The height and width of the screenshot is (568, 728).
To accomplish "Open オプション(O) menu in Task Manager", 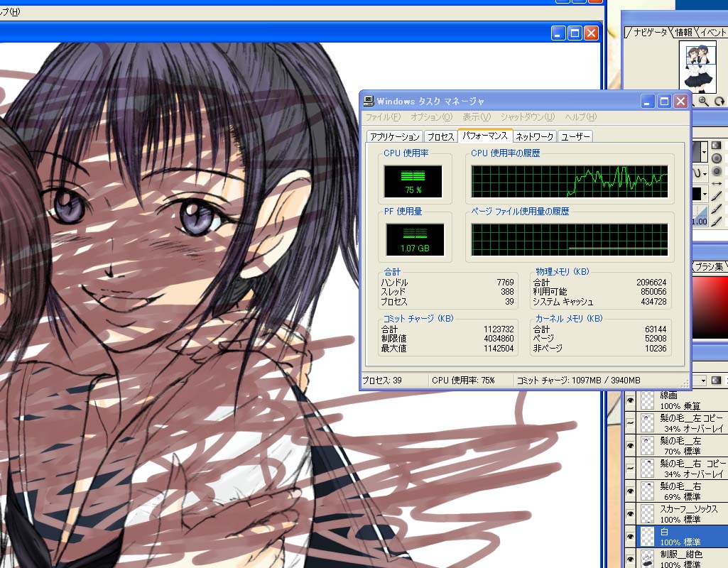I will (x=431, y=117).
